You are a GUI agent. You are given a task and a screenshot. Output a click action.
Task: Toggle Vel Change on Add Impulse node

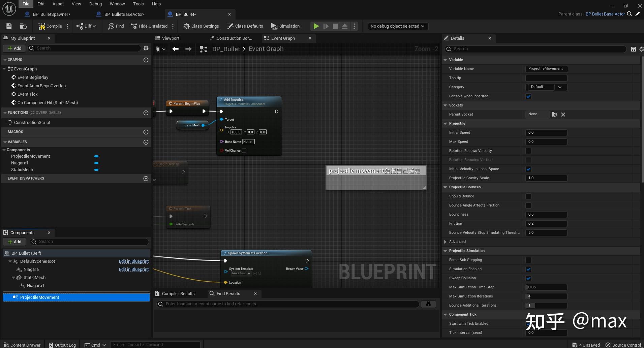click(x=244, y=151)
